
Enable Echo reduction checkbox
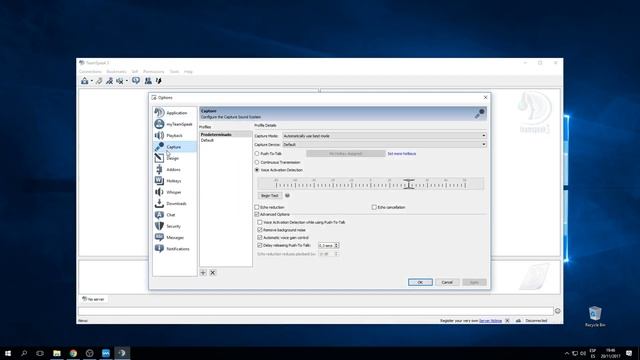[x=257, y=207]
